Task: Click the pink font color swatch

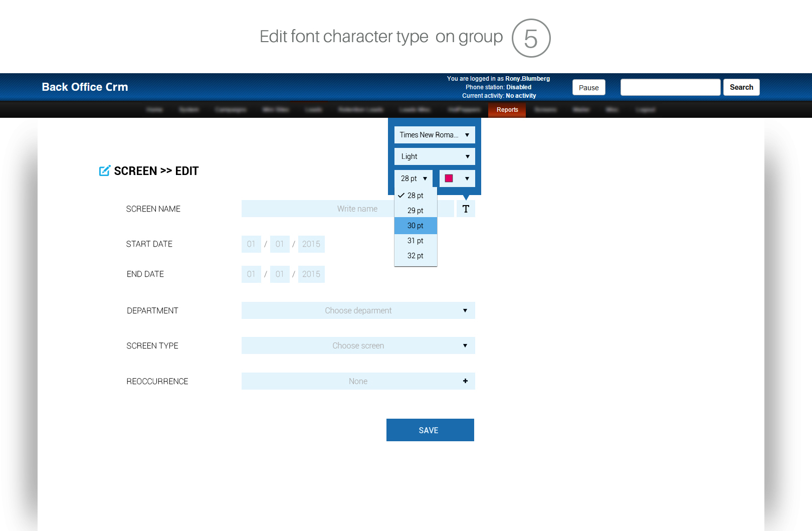Action: point(449,179)
